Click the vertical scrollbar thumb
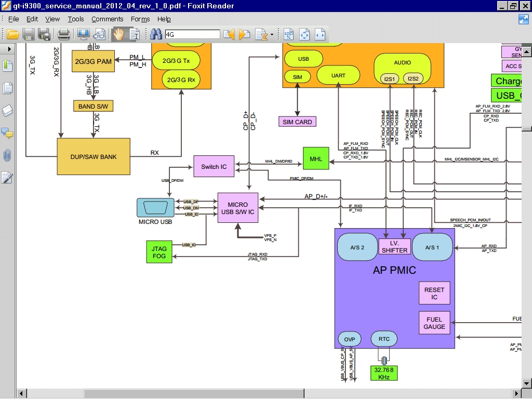Viewport: 532px width, 399px height. pyautogui.click(x=527, y=129)
